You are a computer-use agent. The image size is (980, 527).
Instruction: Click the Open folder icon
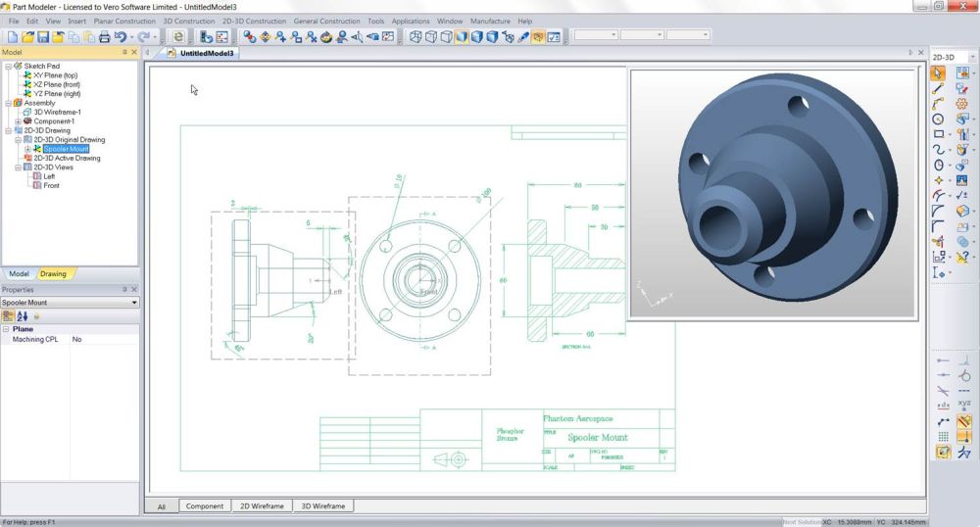(27, 37)
